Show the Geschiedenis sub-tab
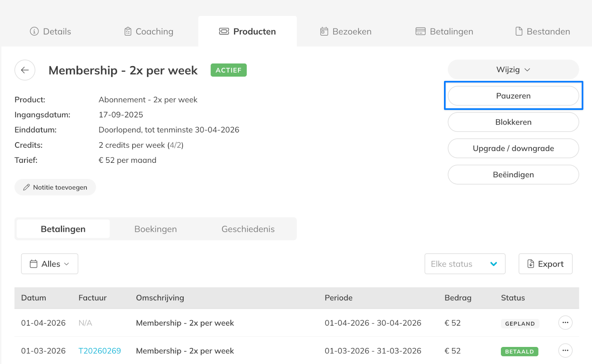This screenshot has width=592, height=364. pyautogui.click(x=248, y=229)
